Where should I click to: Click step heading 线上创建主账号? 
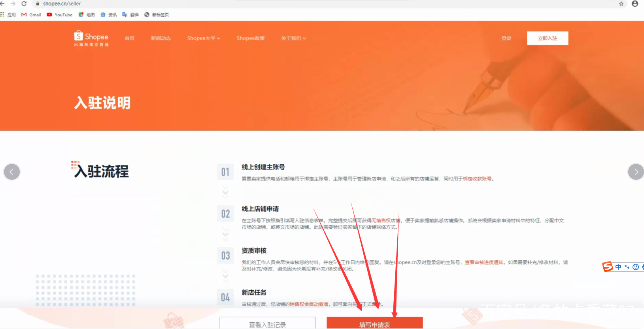click(x=263, y=167)
